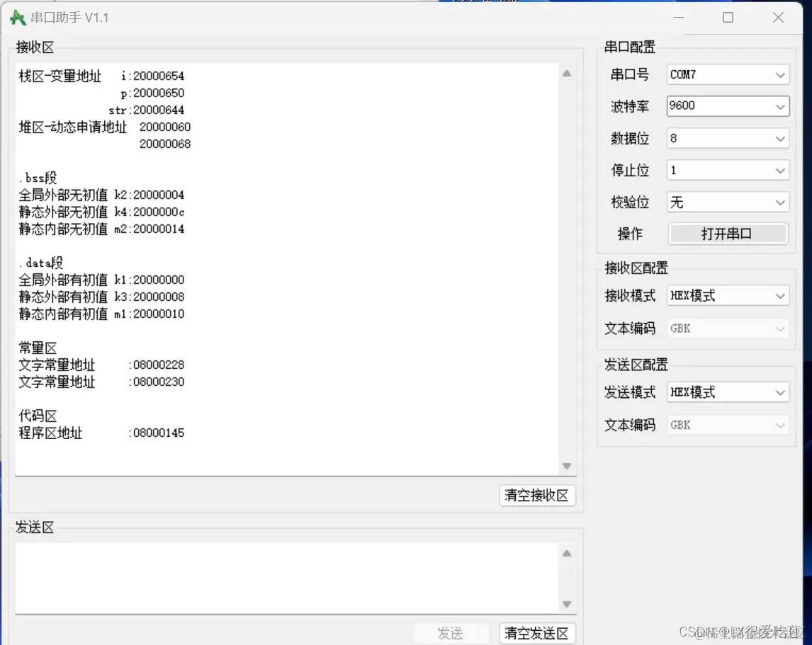
Task: Open the disabled GBK dropdown under 接收区配置
Action: point(728,329)
